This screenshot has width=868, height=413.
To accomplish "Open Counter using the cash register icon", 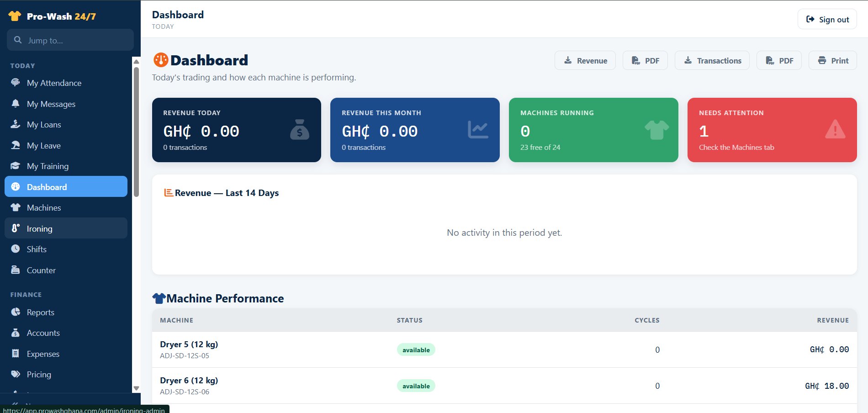I will pos(16,270).
